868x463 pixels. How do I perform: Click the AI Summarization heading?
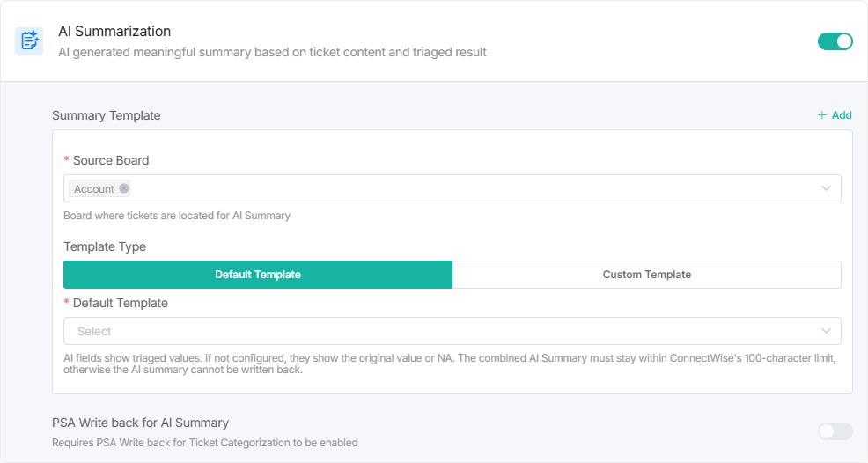pos(114,32)
